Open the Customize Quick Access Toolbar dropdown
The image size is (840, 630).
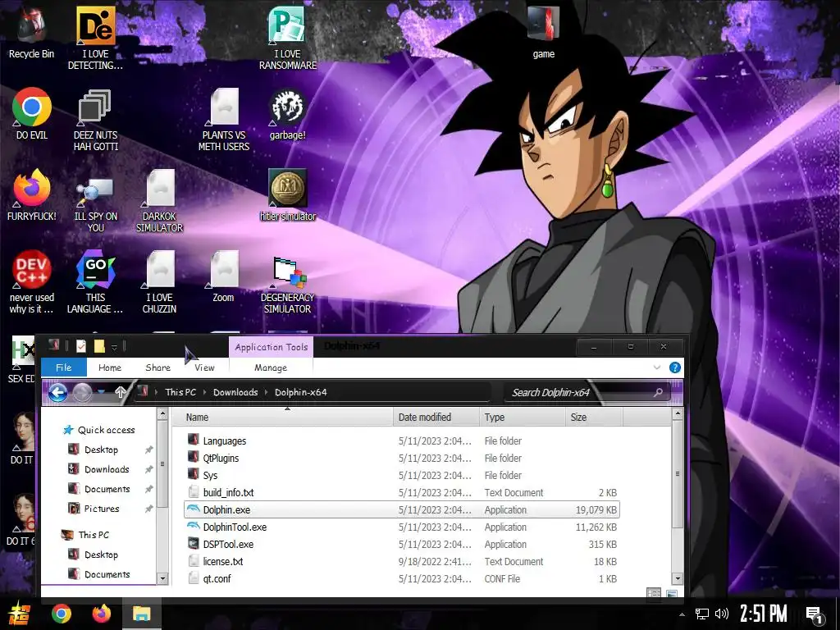point(114,348)
